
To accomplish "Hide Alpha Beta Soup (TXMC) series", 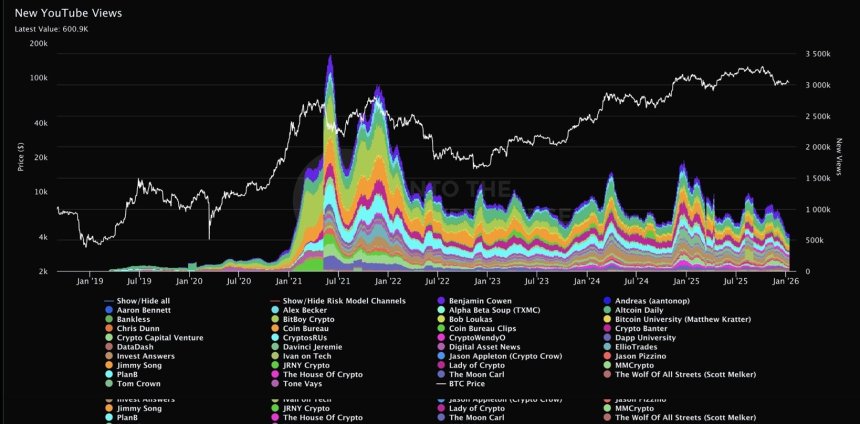I will tap(488, 310).
